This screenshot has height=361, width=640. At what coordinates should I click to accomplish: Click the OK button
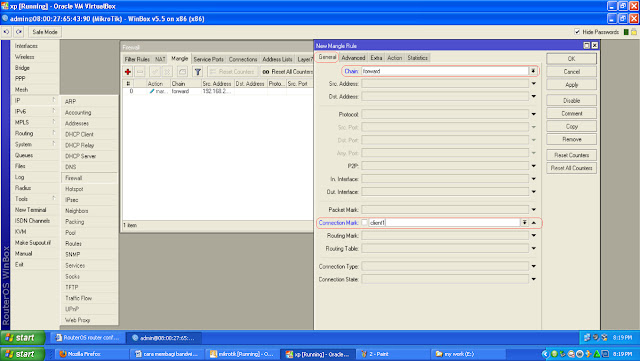click(571, 59)
